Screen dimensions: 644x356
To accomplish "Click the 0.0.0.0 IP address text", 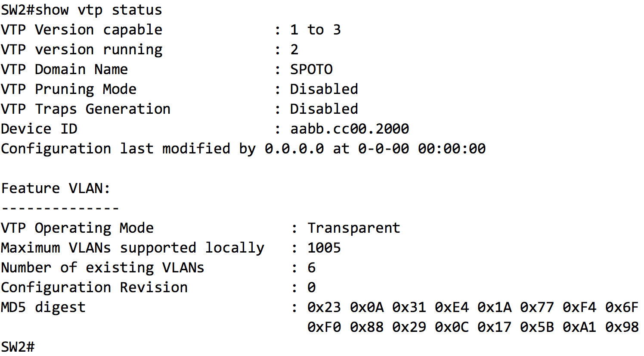I will [x=294, y=149].
